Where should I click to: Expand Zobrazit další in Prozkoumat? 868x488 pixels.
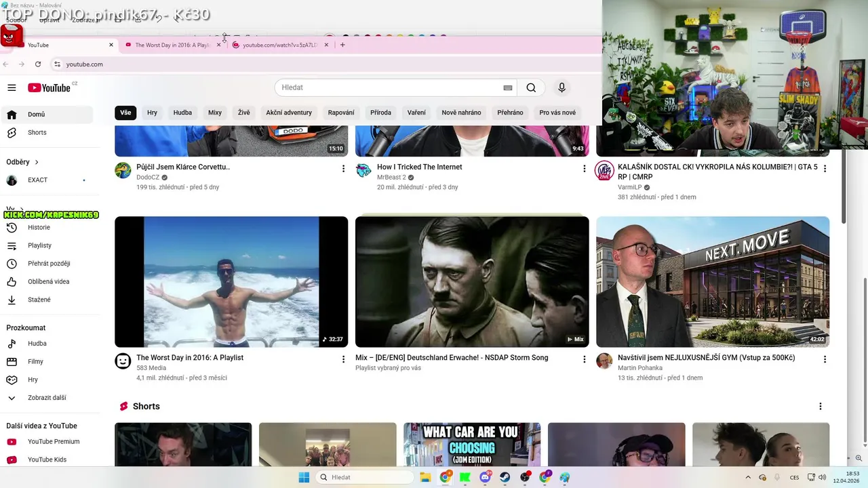click(47, 398)
